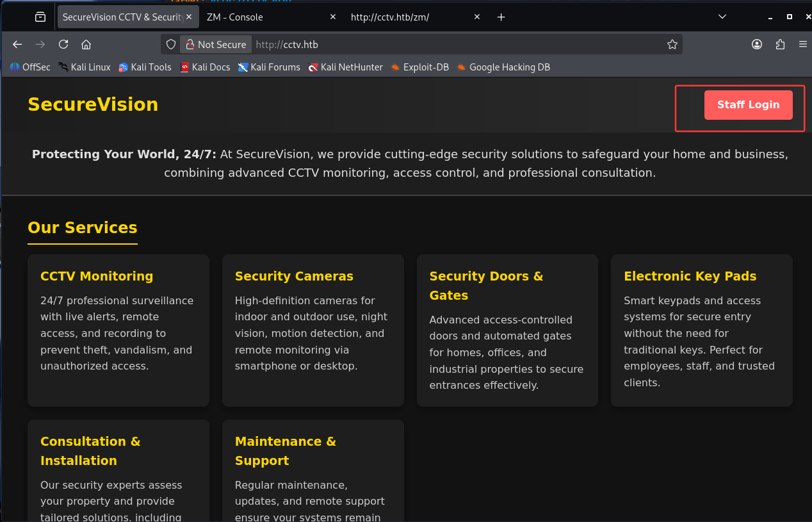Close the SecureVision CCTV tab

(189, 17)
